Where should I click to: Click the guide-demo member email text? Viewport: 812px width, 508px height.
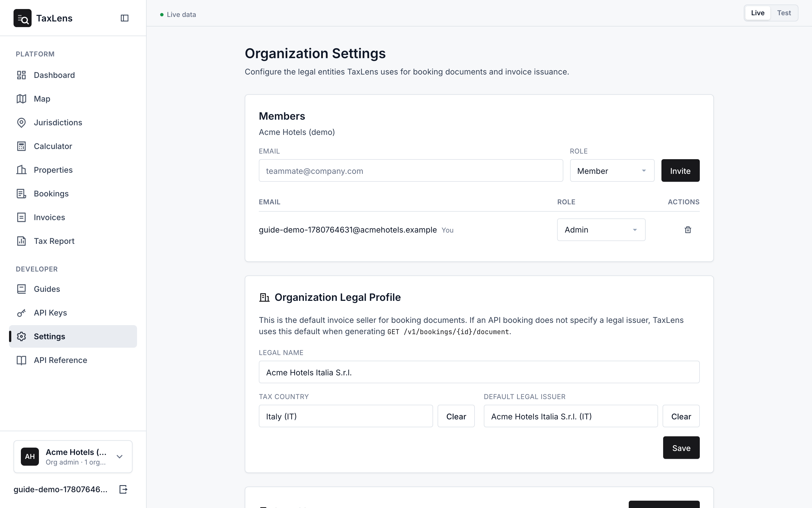(x=348, y=230)
